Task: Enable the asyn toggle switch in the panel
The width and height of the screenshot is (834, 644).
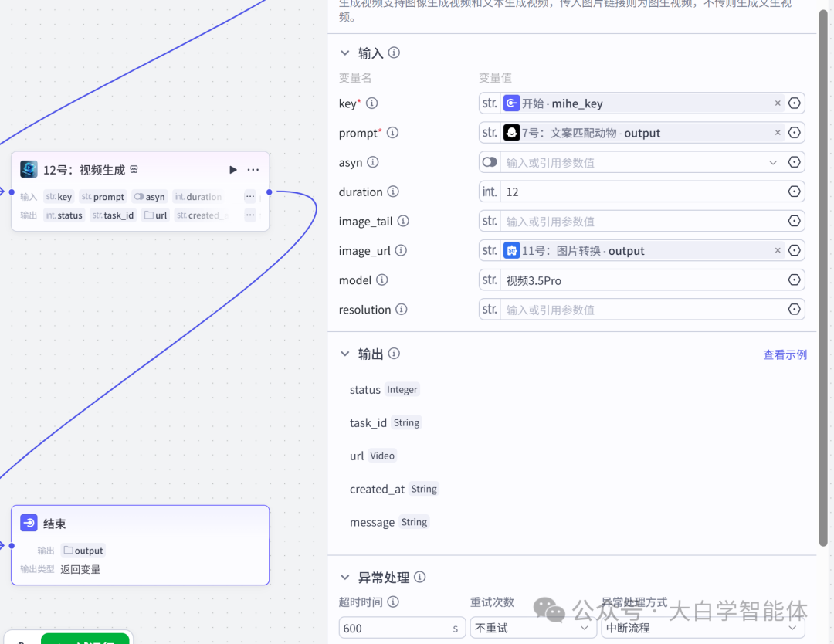Action: click(x=489, y=162)
